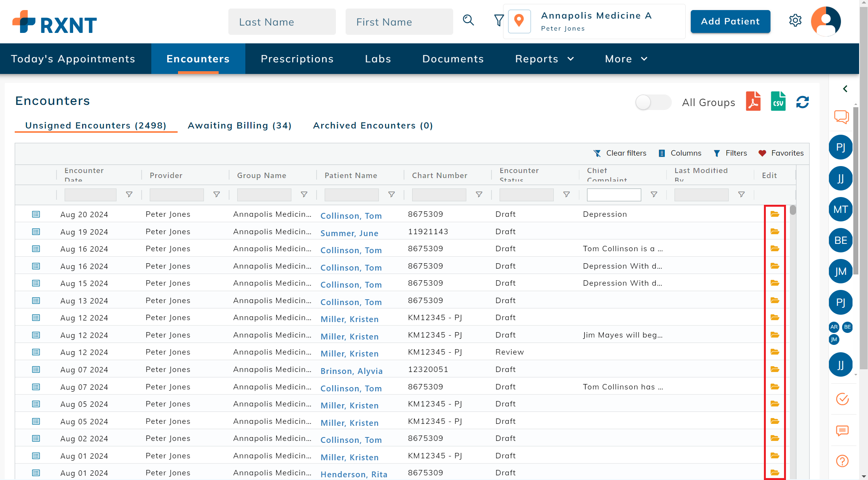Click the Add Patient button
This screenshot has height=480, width=868.
coord(730,22)
